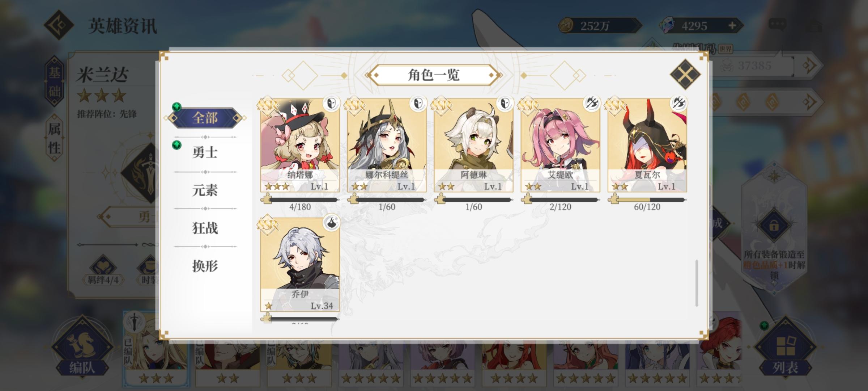Screen dimensions: 868x391
Task: Switch to the 勇士 filter tab
Action: [x=205, y=152]
